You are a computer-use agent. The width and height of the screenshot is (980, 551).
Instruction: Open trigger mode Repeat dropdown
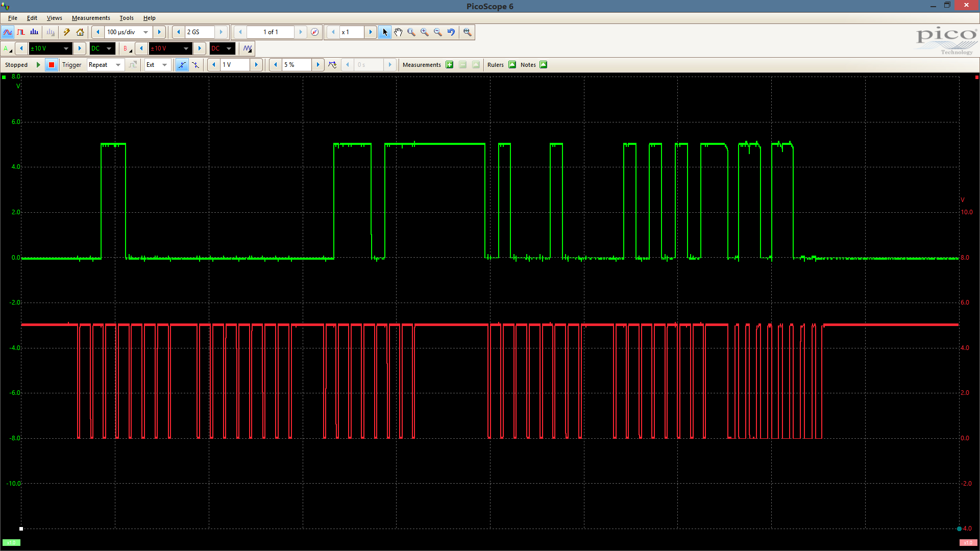pos(118,65)
